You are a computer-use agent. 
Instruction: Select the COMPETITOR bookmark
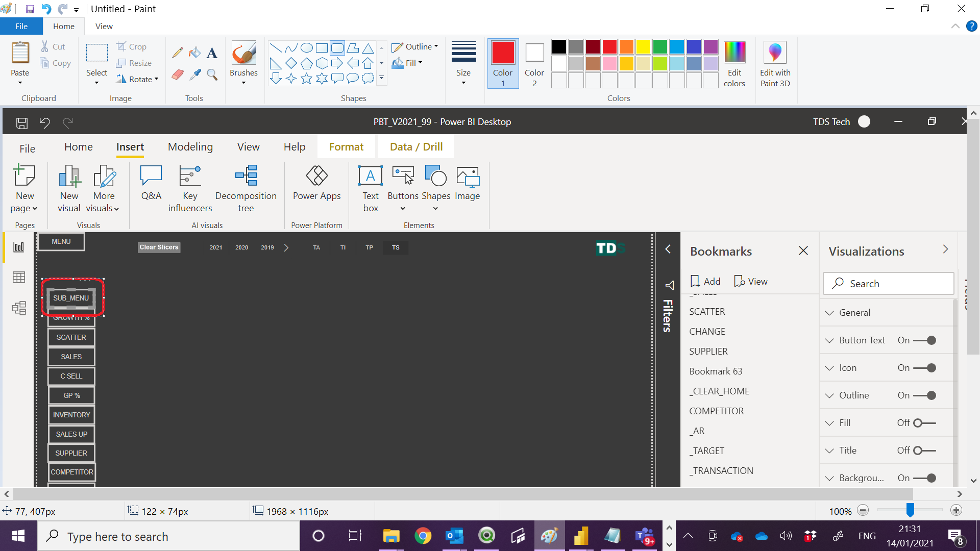pos(717,411)
